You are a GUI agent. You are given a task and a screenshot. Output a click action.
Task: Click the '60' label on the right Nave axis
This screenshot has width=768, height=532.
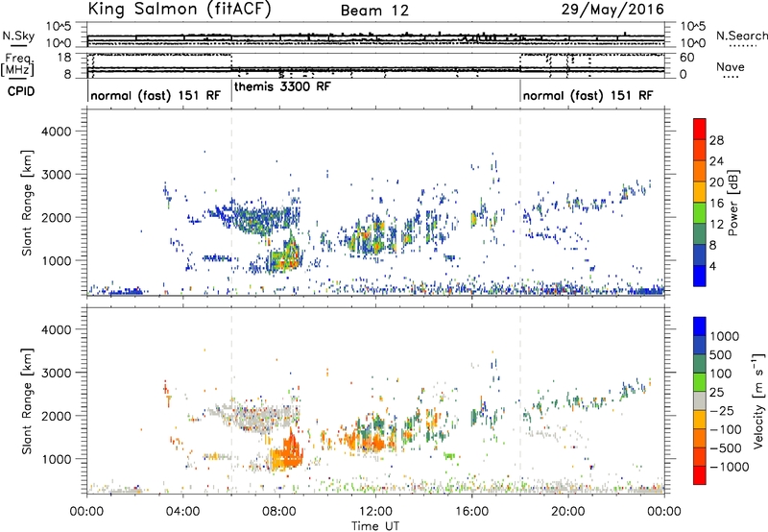(687, 58)
